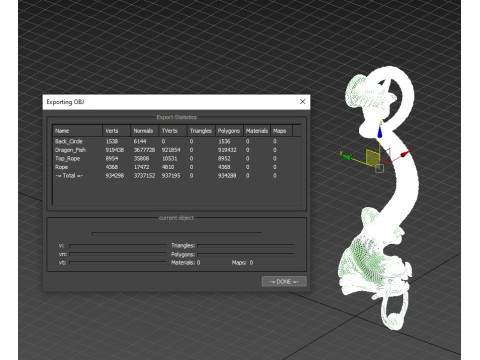480x360 pixels.
Task: Select the Back_Circle row name
Action: (x=69, y=141)
